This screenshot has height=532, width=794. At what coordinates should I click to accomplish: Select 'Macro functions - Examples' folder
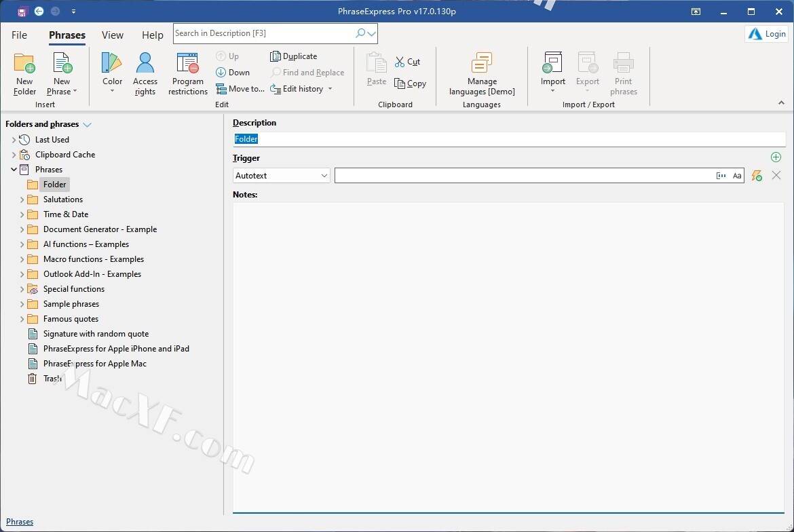94,259
